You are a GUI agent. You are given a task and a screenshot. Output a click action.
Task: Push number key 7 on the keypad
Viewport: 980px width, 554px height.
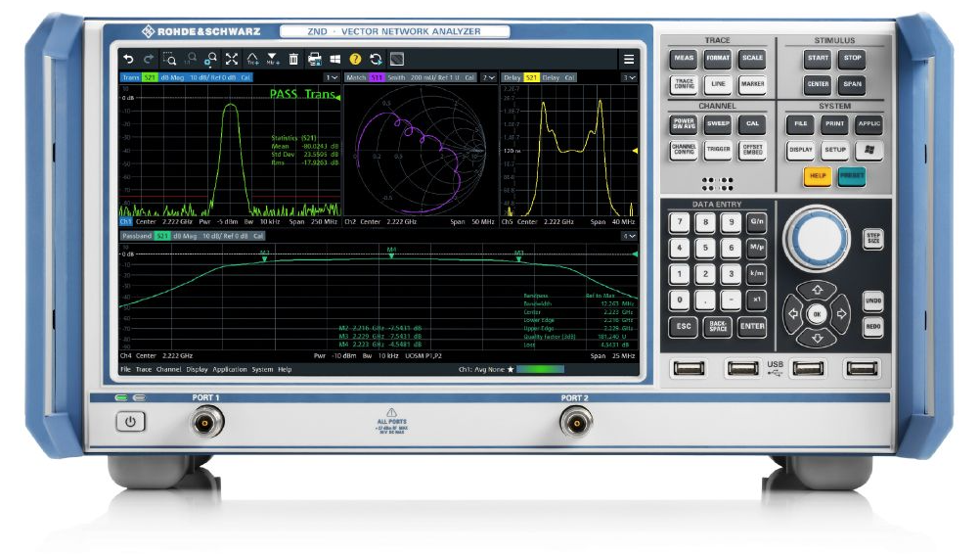(680, 222)
